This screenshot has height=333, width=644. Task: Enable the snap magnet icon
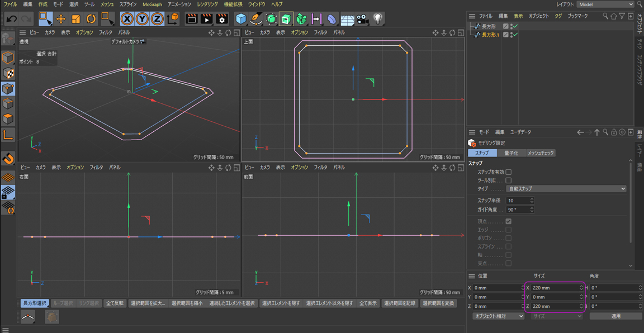coord(8,159)
